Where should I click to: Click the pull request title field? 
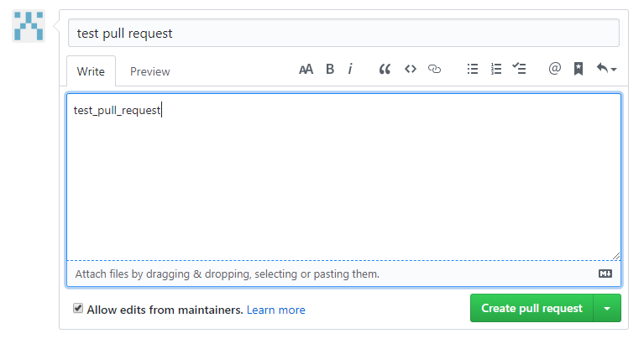pos(343,33)
